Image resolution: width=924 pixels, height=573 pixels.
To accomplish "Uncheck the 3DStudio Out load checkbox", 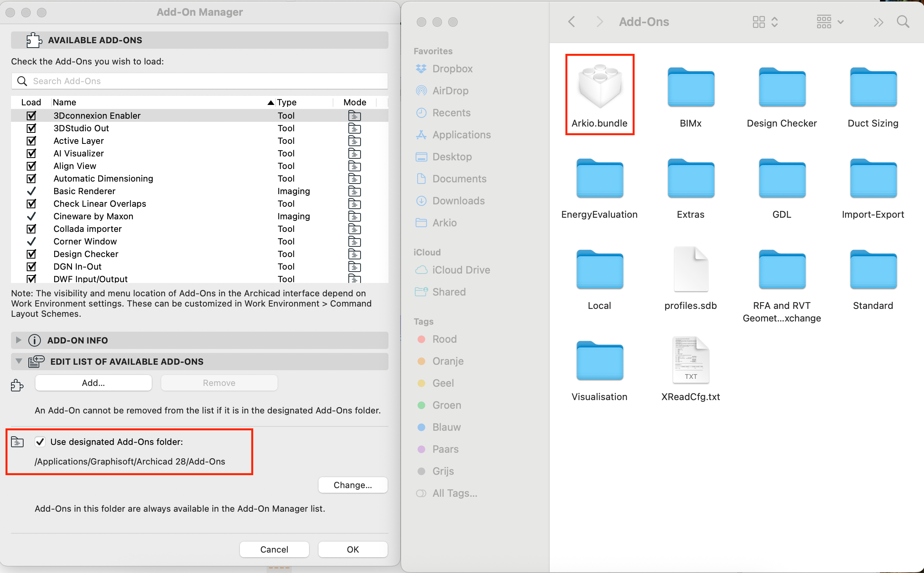I will point(31,128).
